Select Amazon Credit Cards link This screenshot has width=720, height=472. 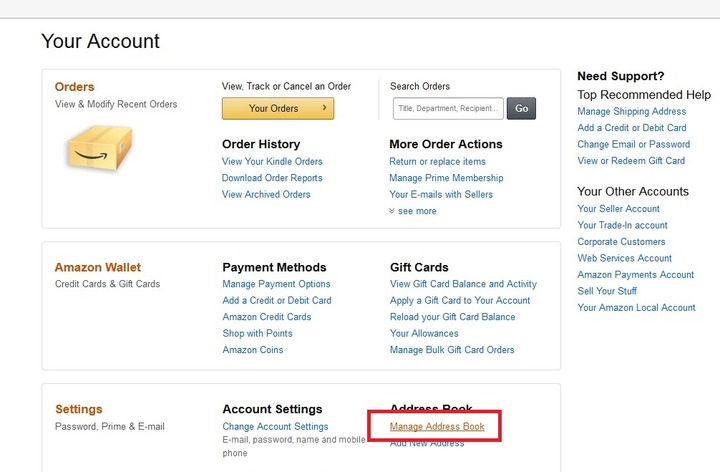pyautogui.click(x=266, y=317)
